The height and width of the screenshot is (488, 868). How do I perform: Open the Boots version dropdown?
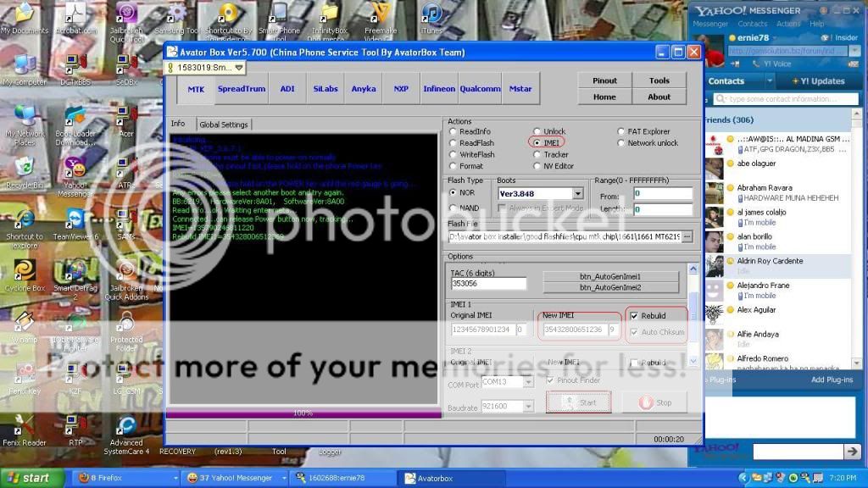pyautogui.click(x=577, y=194)
